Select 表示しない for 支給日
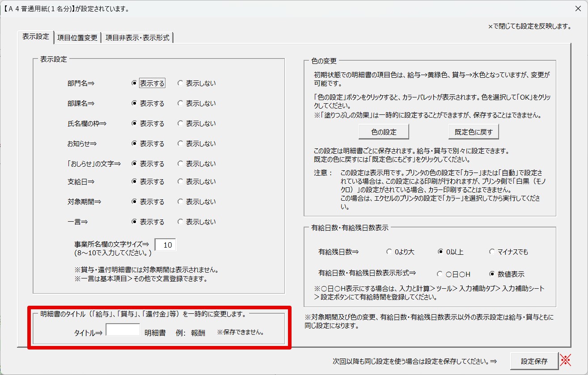This screenshot has width=588, height=375. (180, 181)
